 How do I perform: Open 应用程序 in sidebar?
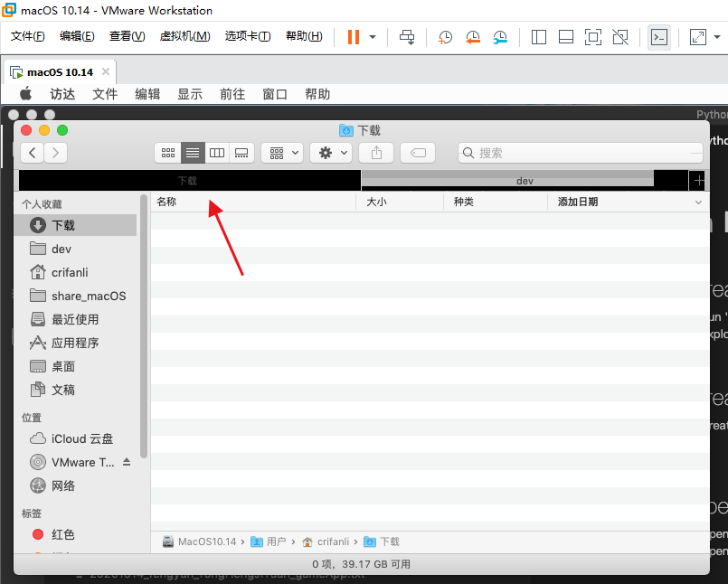pyautogui.click(x=75, y=343)
